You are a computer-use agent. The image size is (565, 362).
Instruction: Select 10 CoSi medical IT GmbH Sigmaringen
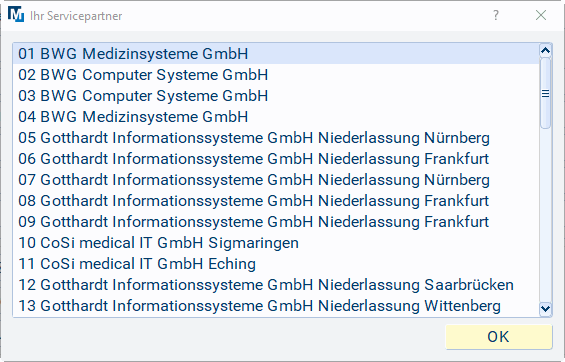pos(276,242)
